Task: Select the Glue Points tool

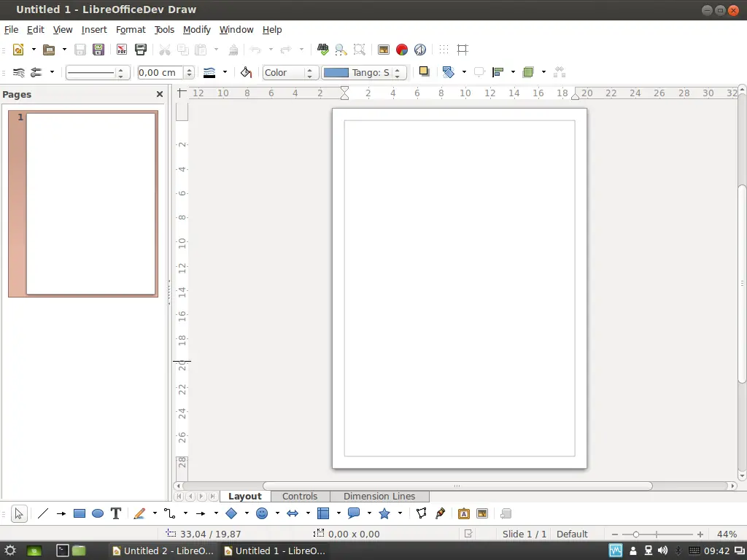Action: [440, 514]
